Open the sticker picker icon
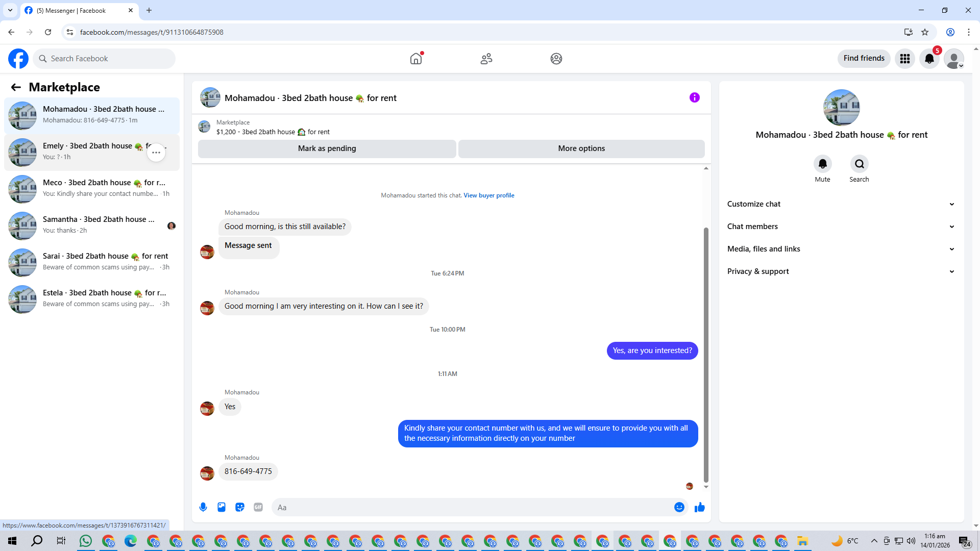This screenshot has width=980, height=551. click(x=240, y=507)
